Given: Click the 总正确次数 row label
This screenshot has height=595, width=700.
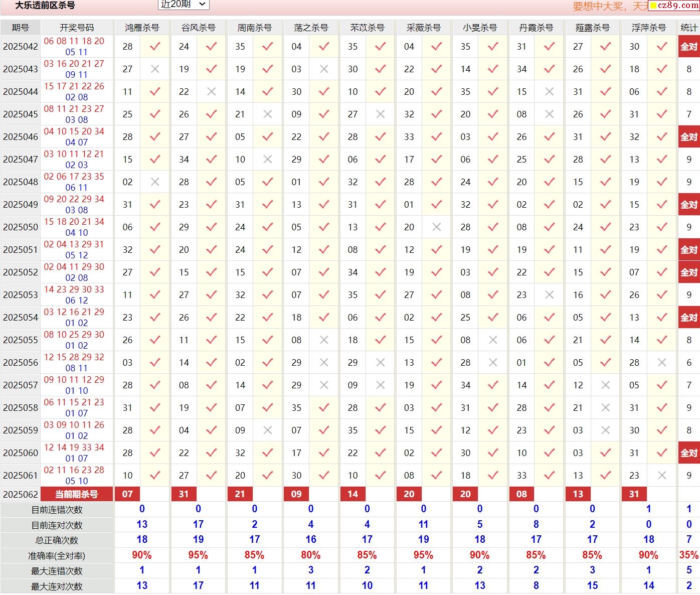Looking at the screenshot, I should pyautogui.click(x=57, y=540).
